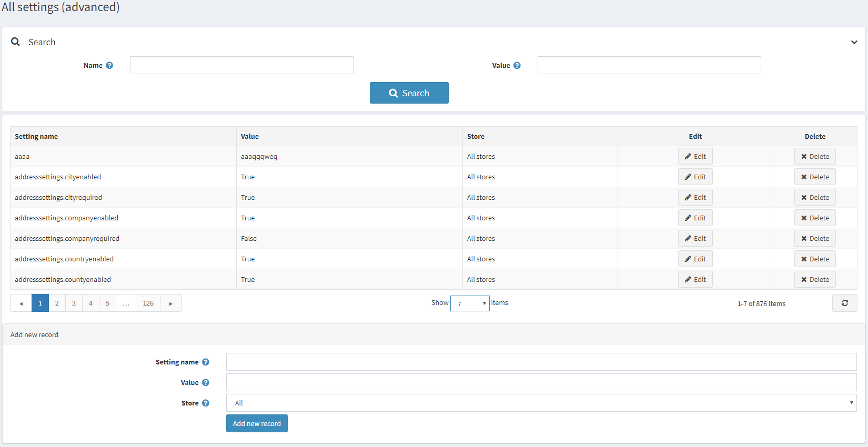
Task: Edit the addresssettings.countyenabled setting
Action: (x=695, y=280)
